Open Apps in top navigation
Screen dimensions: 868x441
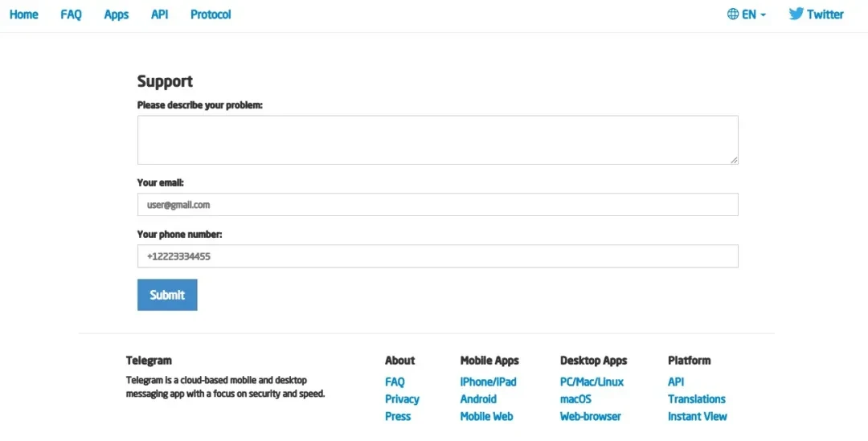tap(117, 15)
